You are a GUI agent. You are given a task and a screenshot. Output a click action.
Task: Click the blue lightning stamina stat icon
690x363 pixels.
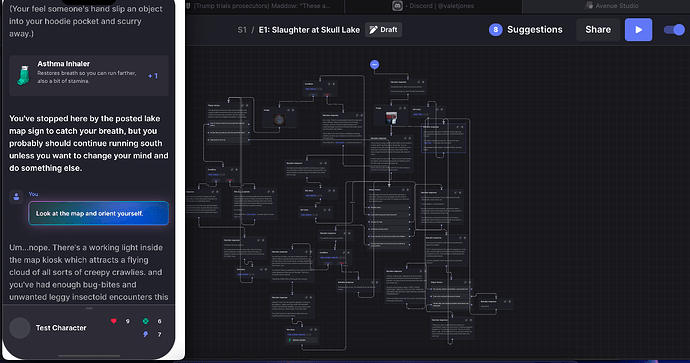146,334
